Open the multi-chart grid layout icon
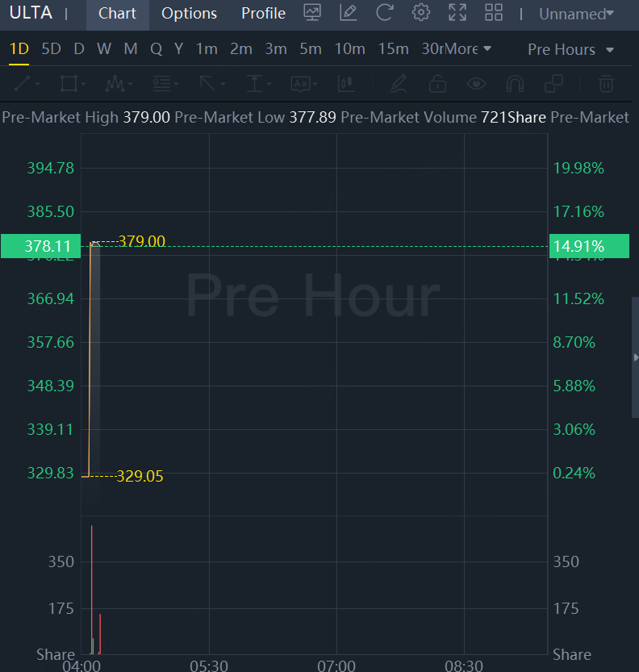 point(494,13)
